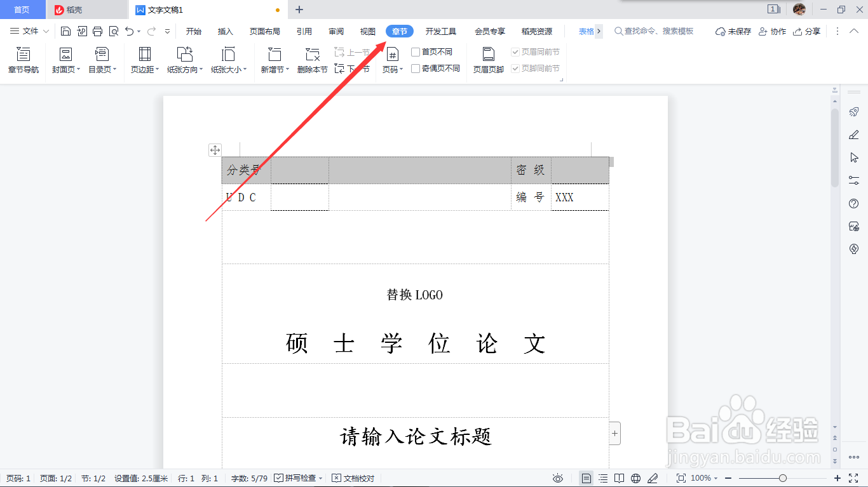Go to the 首页 home tab
Screen dimensions: 868x487
click(22, 10)
